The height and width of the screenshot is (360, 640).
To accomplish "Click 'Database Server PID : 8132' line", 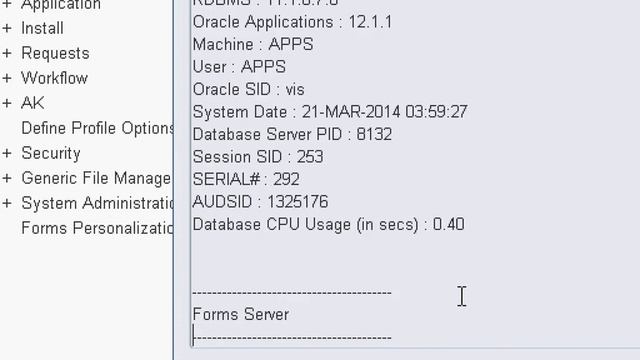I will coord(292,134).
